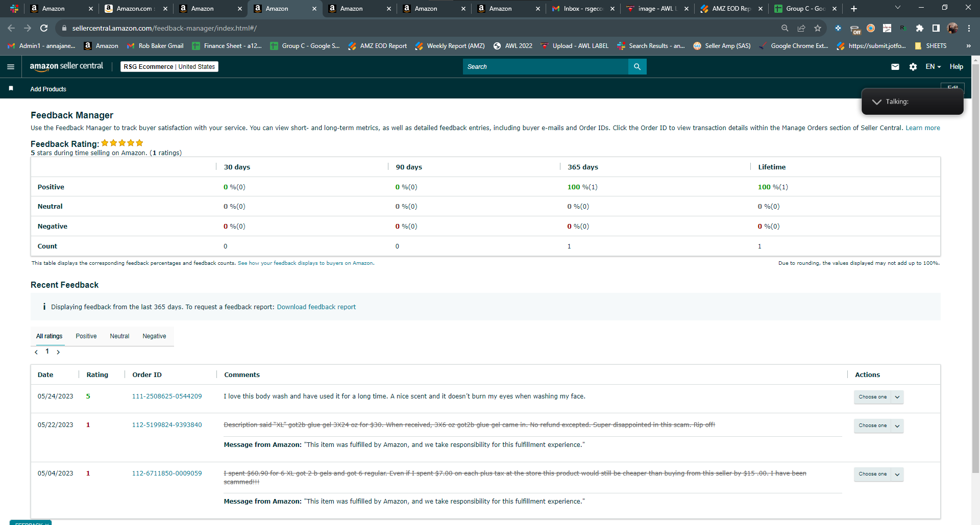
Task: Open the Chrome side panel icon
Action: tap(936, 29)
